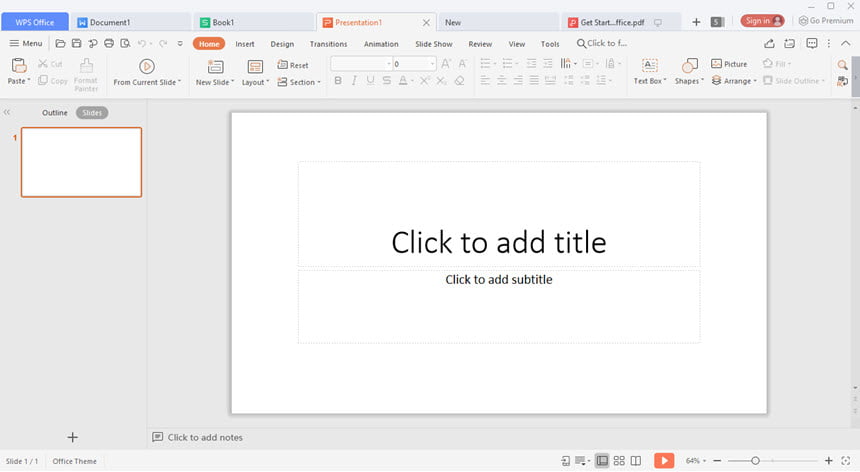860x472 pixels.
Task: Collapse the ribbon with the chevron
Action: [x=846, y=43]
